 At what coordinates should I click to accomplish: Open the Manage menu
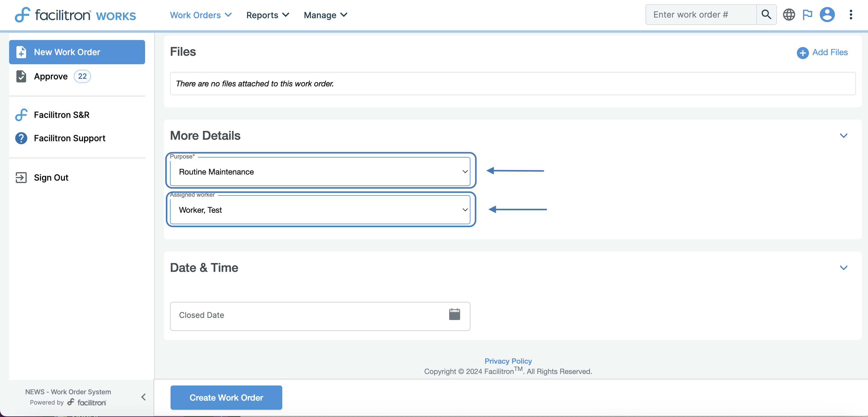tap(325, 15)
